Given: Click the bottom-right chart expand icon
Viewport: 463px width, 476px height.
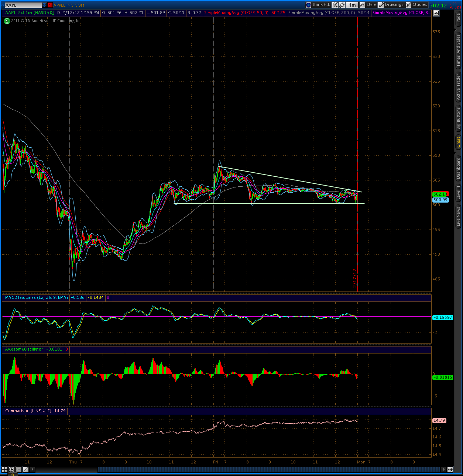Looking at the screenshot, I should (x=450, y=470).
